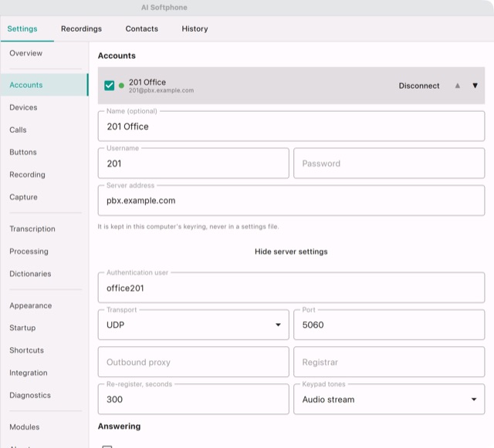Open the Settings tab

coord(22,29)
